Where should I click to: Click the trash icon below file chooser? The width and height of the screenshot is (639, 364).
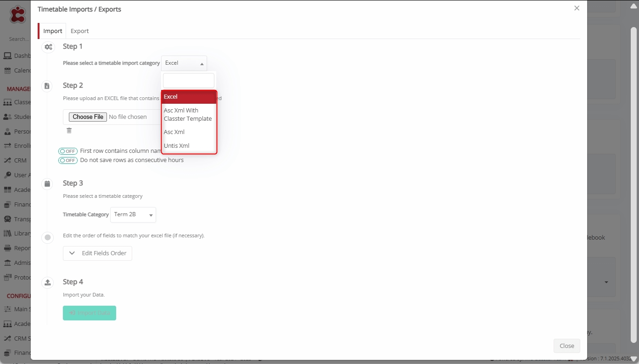(x=69, y=131)
